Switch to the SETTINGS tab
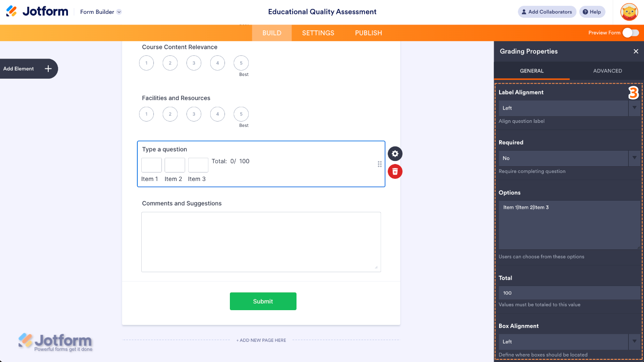The height and width of the screenshot is (362, 644). [318, 33]
